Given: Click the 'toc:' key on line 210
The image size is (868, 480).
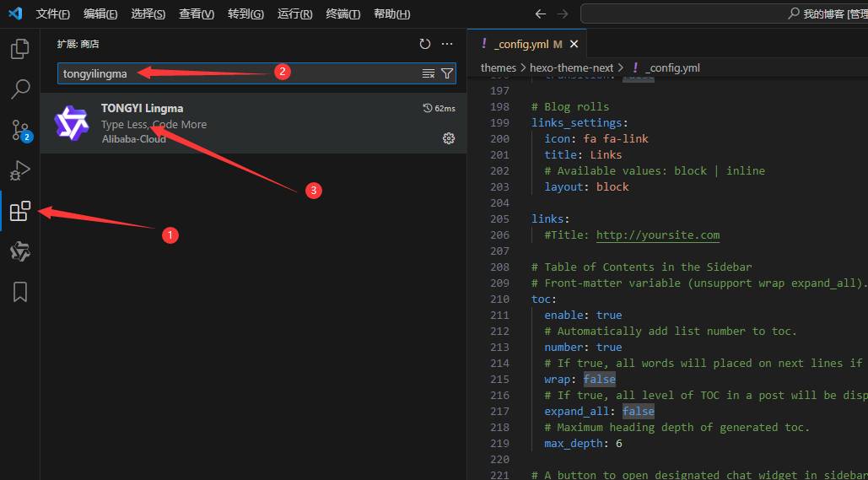Looking at the screenshot, I should click(x=544, y=299).
